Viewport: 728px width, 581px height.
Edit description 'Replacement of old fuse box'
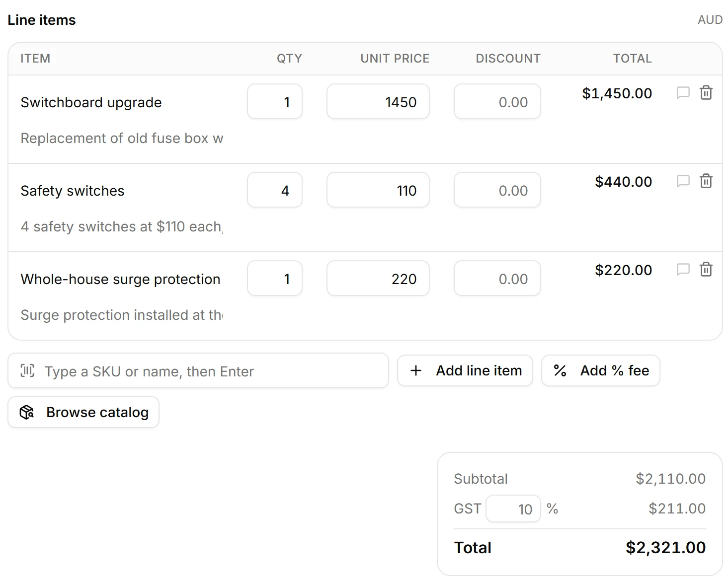[122, 138]
